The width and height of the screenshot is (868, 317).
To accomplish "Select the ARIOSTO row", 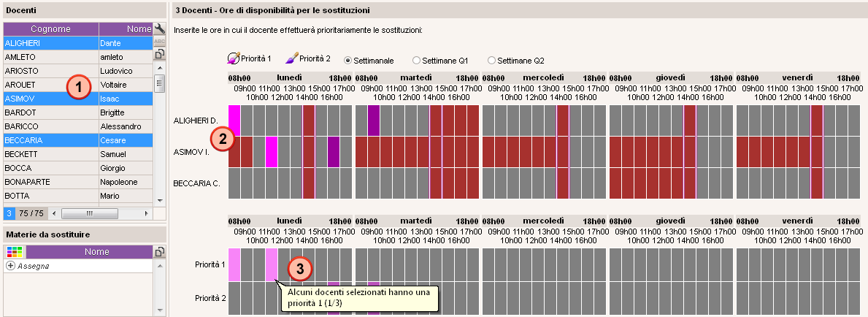I will tap(78, 71).
